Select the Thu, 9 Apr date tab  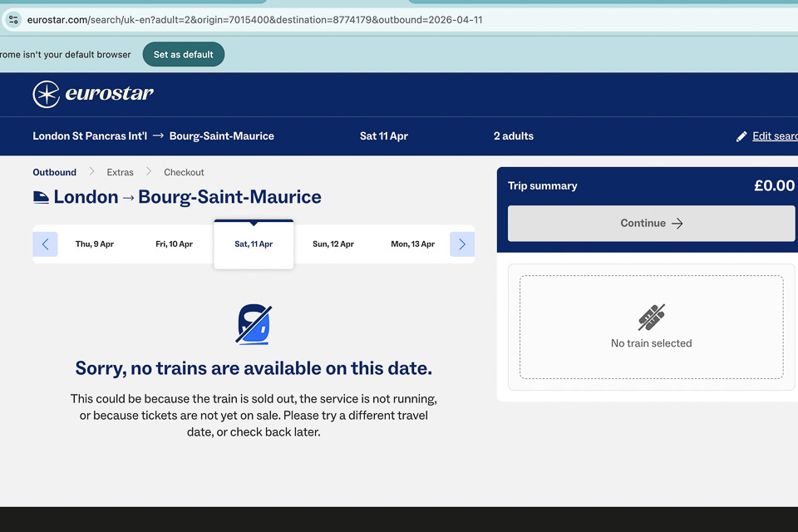(x=95, y=244)
